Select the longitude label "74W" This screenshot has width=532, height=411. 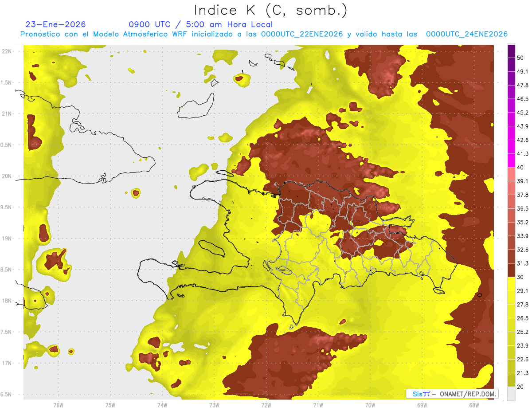[162, 405]
